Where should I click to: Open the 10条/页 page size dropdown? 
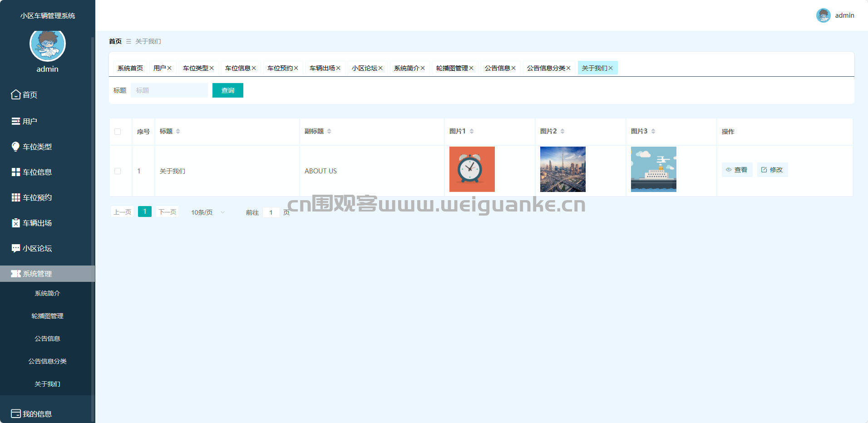click(207, 212)
